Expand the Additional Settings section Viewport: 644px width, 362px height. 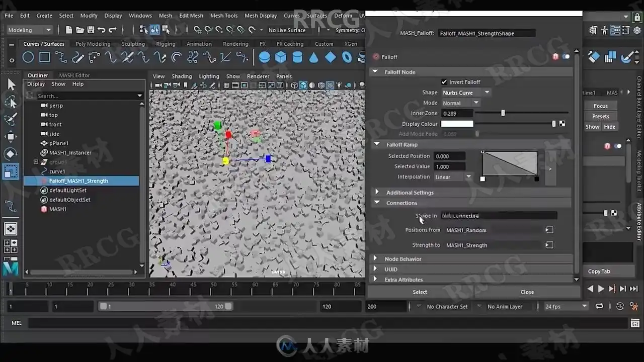(x=377, y=192)
